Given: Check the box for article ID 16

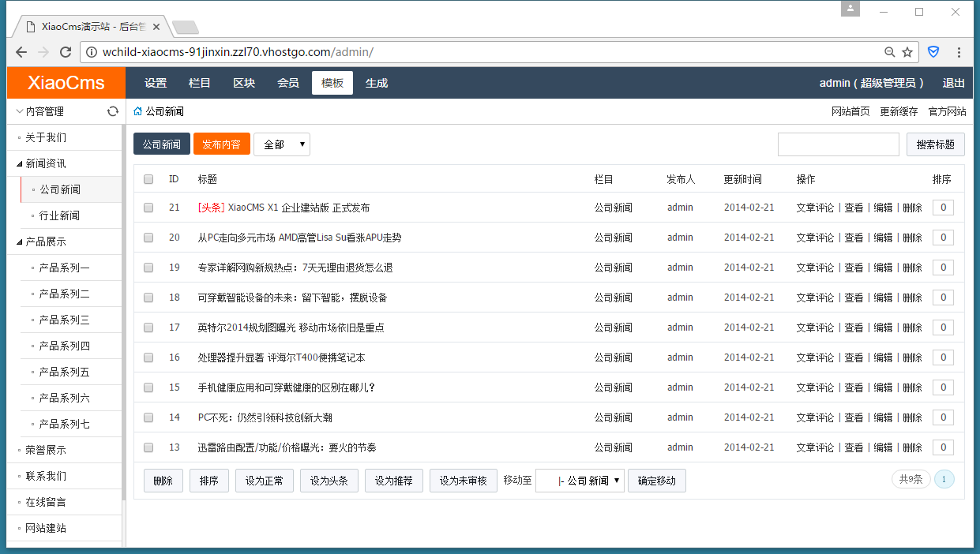Looking at the screenshot, I should [148, 357].
